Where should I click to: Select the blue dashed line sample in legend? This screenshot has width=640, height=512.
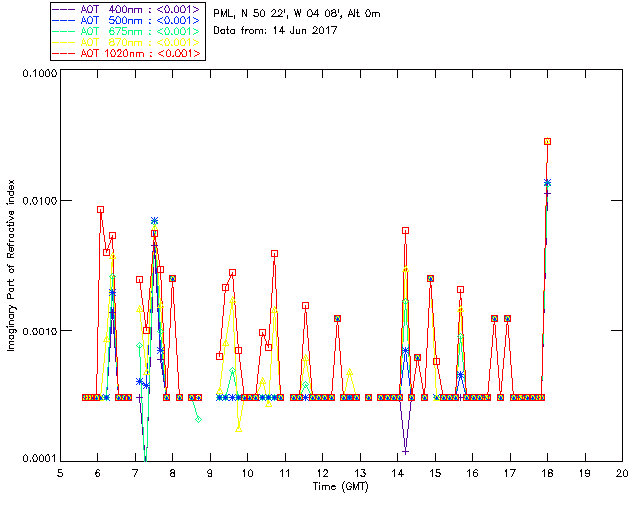64,20
